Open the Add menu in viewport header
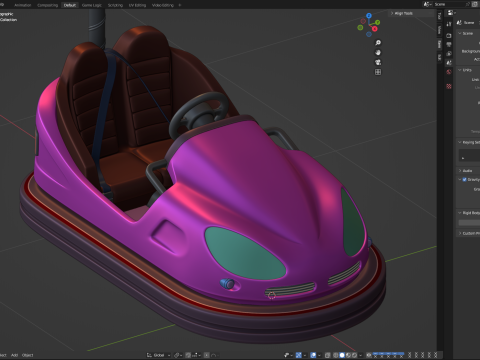 14,355
